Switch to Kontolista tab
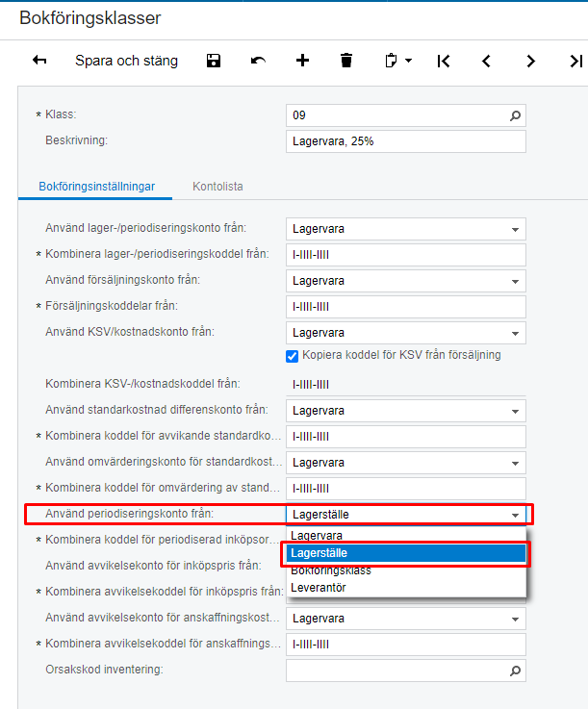The image size is (588, 709). 217,187
